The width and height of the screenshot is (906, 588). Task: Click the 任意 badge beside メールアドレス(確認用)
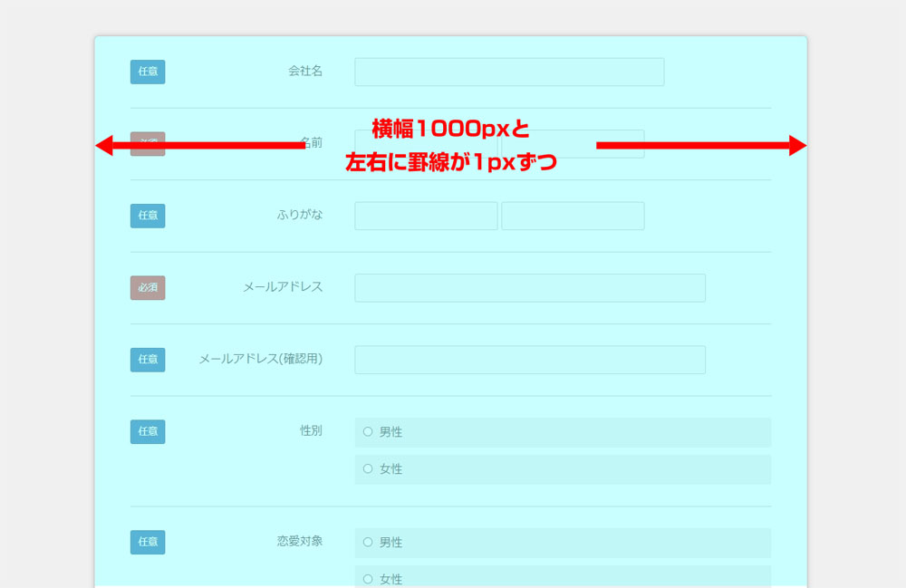[148, 360]
